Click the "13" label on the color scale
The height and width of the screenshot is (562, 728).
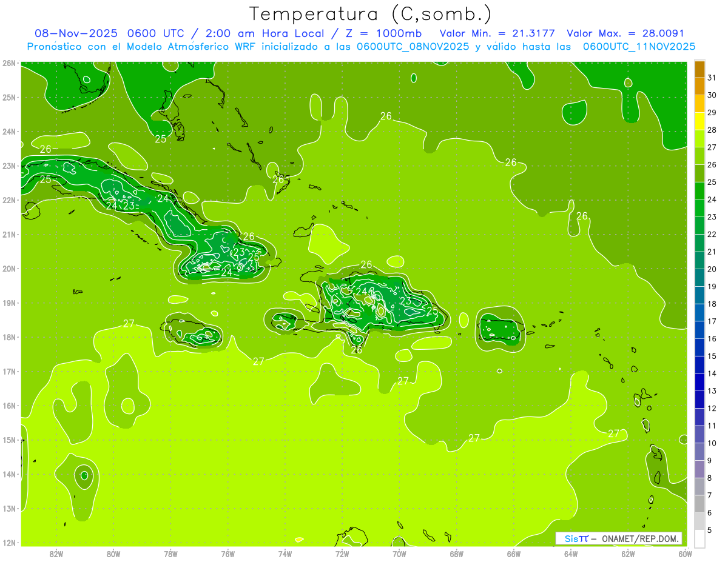click(712, 390)
